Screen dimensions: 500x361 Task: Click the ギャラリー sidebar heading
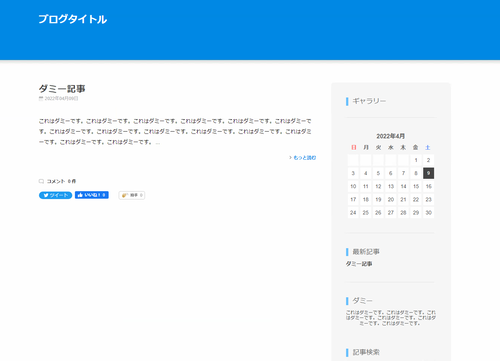coord(369,101)
